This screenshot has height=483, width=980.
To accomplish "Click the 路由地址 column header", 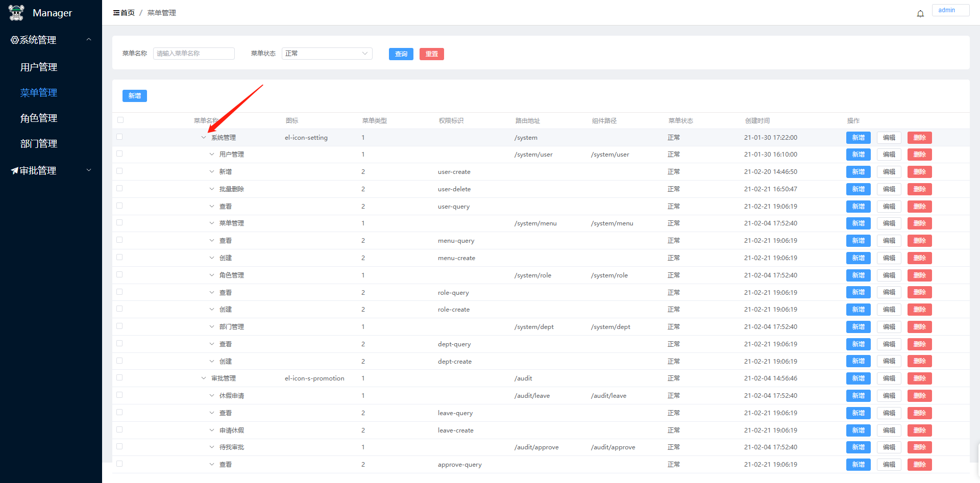I will pos(528,121).
